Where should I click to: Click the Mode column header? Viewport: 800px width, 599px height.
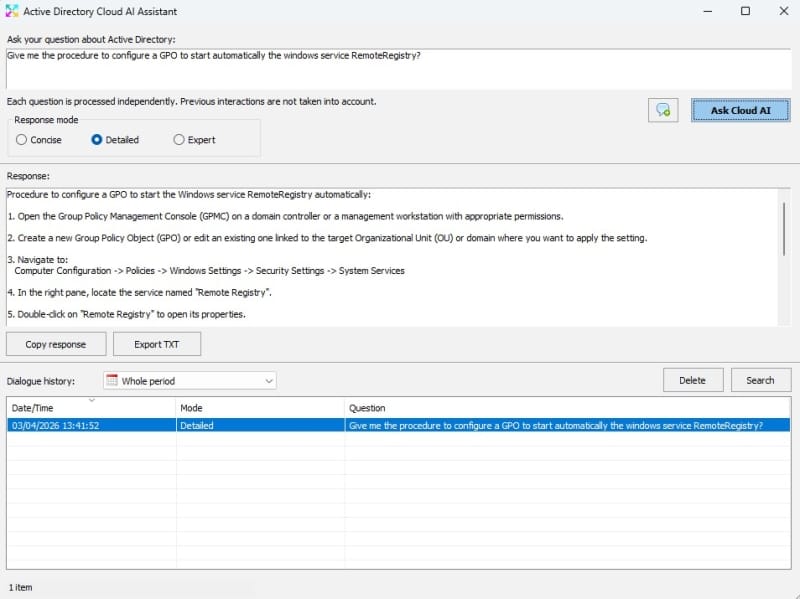pyautogui.click(x=260, y=408)
